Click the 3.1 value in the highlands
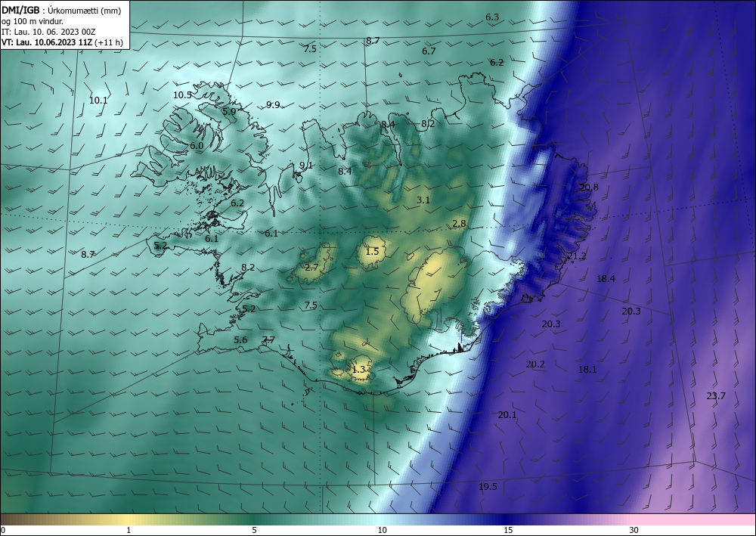Image resolution: width=756 pixels, height=536 pixels. point(423,200)
